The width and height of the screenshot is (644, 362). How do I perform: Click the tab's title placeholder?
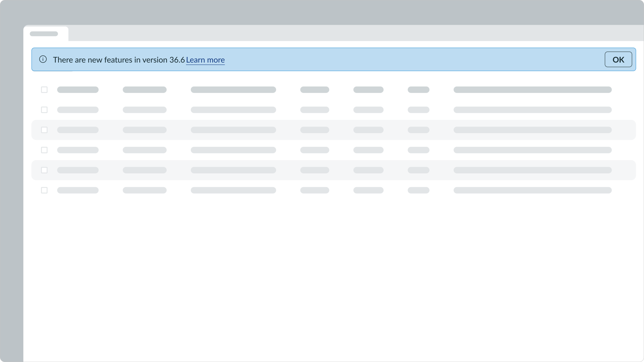pyautogui.click(x=43, y=33)
